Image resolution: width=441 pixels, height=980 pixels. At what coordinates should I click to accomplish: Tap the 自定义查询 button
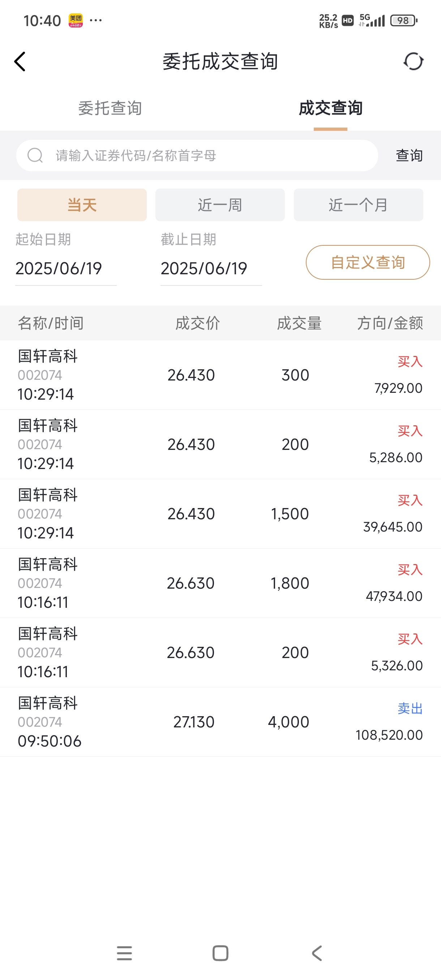(368, 262)
